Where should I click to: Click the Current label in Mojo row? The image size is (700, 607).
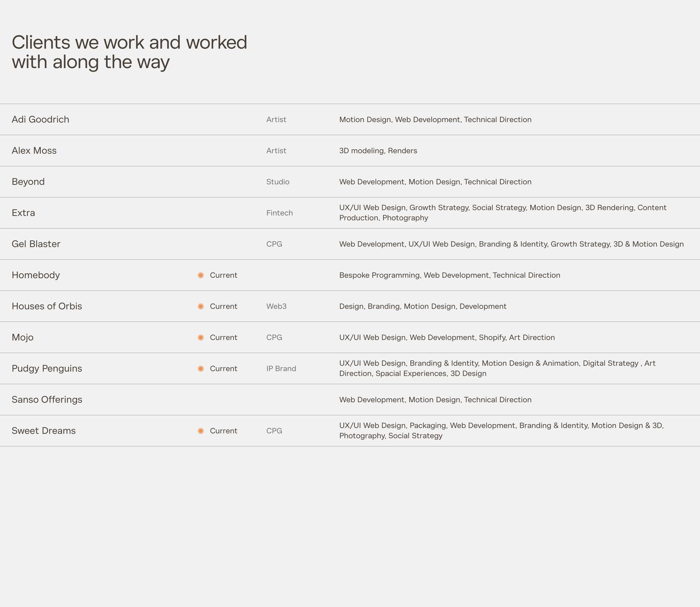tap(224, 338)
